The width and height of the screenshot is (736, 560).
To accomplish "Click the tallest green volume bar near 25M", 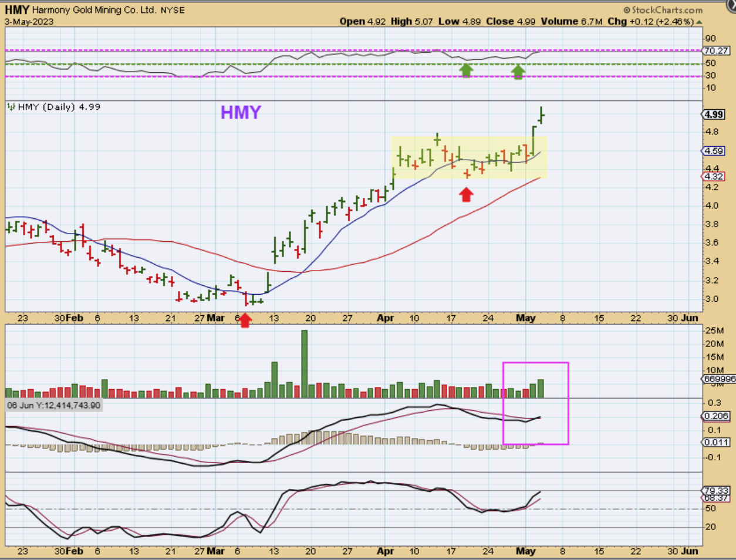I will (305, 364).
